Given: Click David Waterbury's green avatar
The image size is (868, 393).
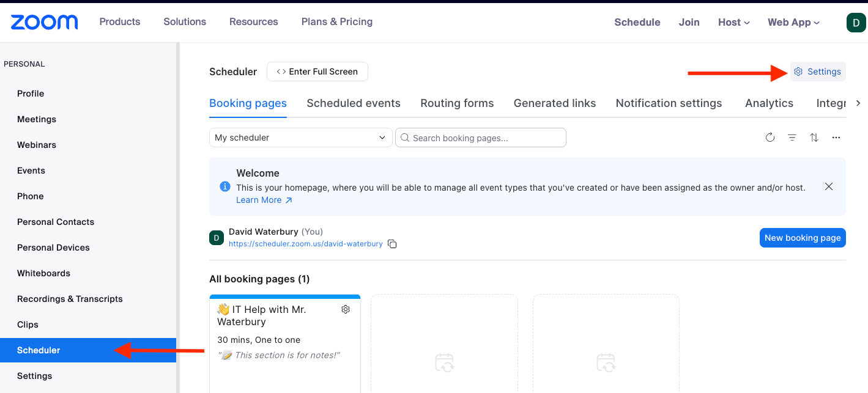Looking at the screenshot, I should [217, 238].
